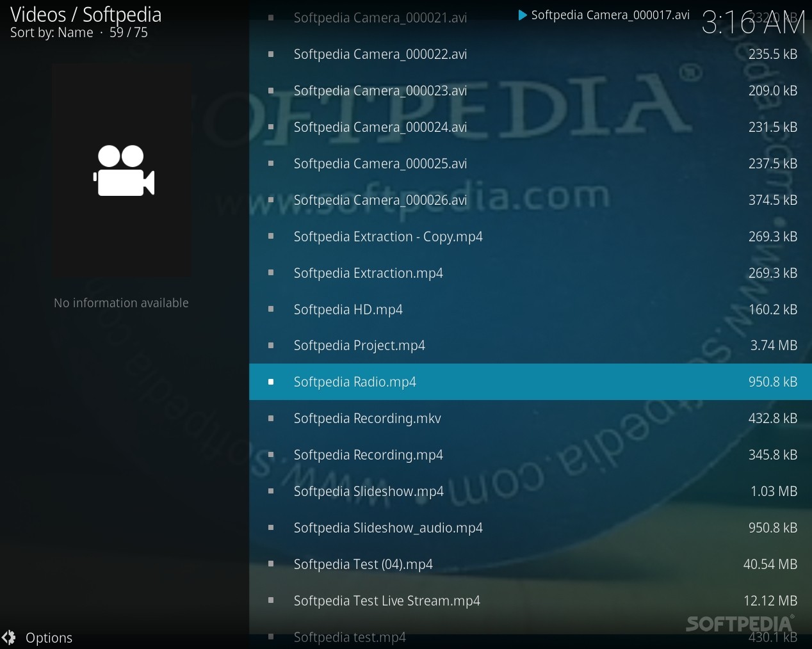Select Softpedia Camera_000022.avi
This screenshot has height=649, width=812.
click(x=530, y=54)
